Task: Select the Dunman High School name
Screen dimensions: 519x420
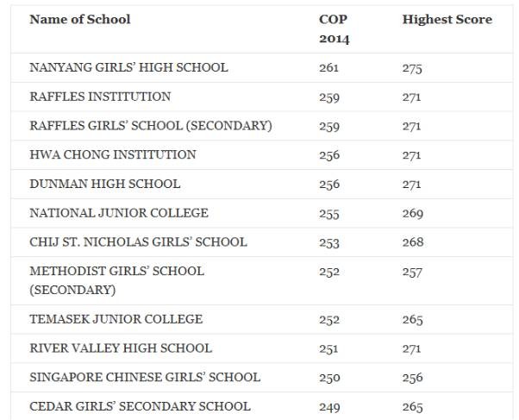Action: coord(105,184)
